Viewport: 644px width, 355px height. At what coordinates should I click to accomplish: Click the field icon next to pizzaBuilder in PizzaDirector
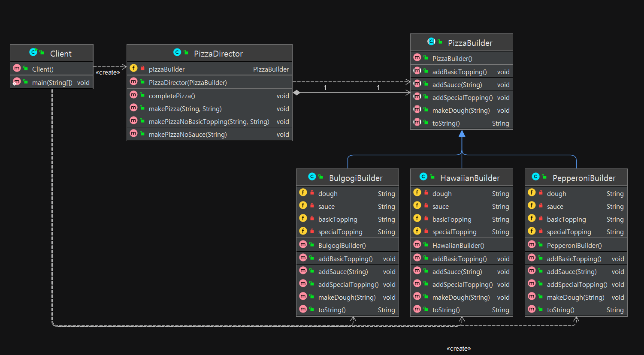(133, 68)
